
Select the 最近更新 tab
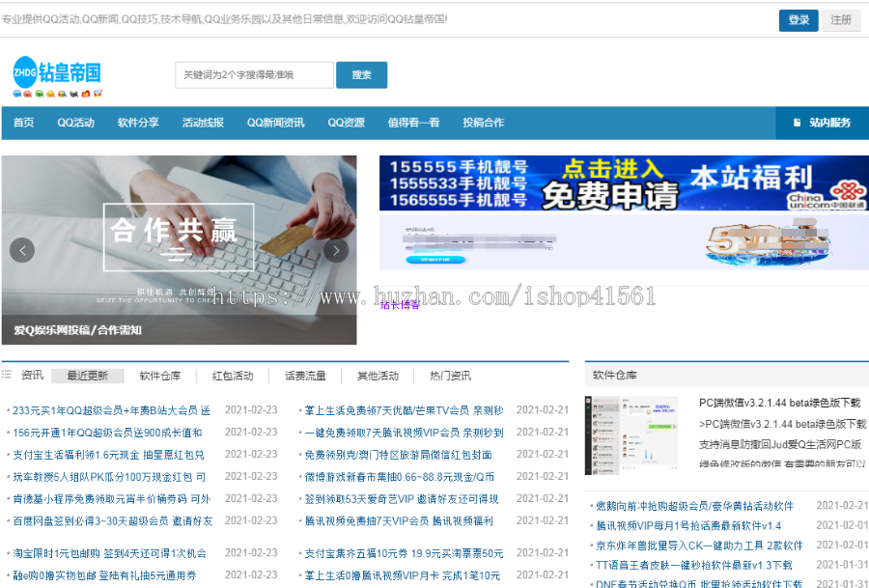87,376
